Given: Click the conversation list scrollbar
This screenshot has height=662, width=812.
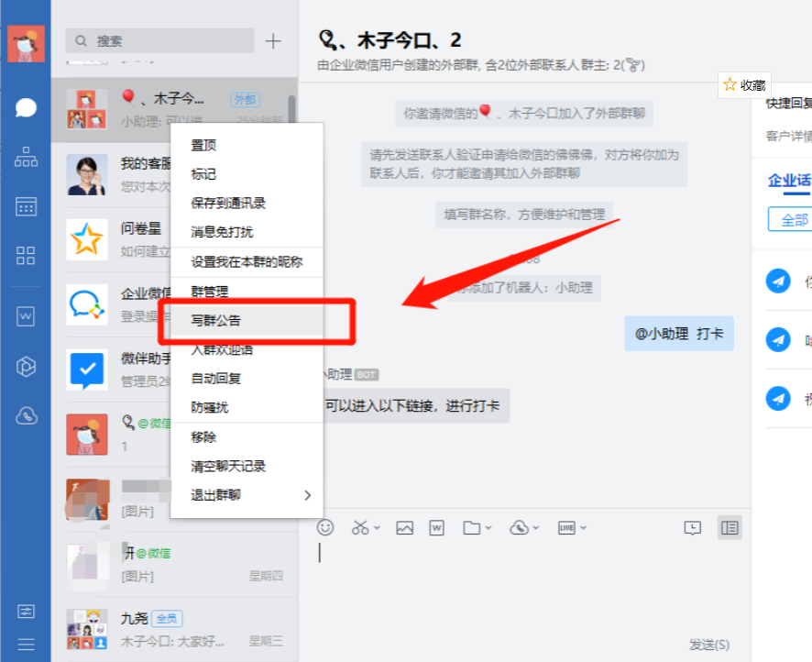Looking at the screenshot, I should pyautogui.click(x=292, y=110).
